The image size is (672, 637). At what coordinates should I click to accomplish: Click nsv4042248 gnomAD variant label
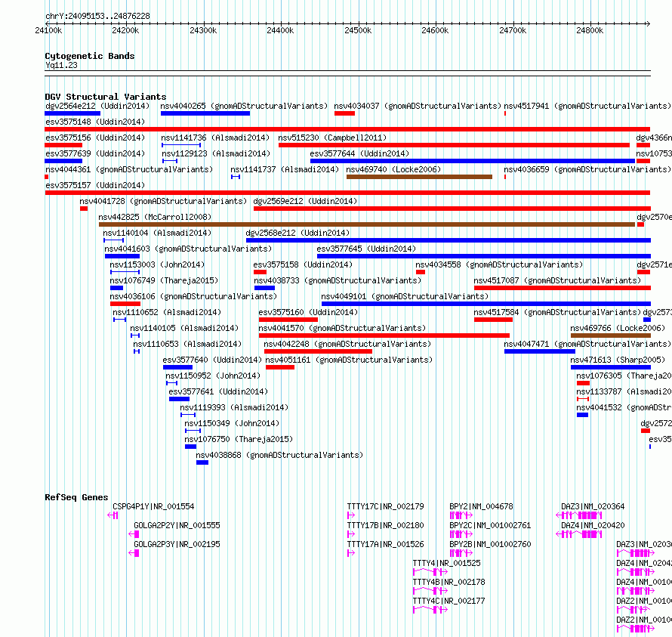pyautogui.click(x=347, y=344)
